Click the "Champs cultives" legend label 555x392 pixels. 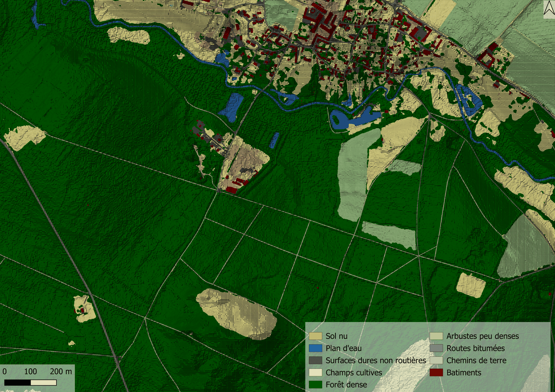353,373
